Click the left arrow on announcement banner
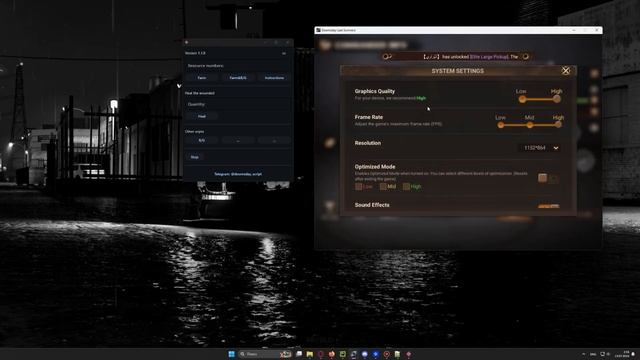The image size is (640, 360). click(387, 57)
